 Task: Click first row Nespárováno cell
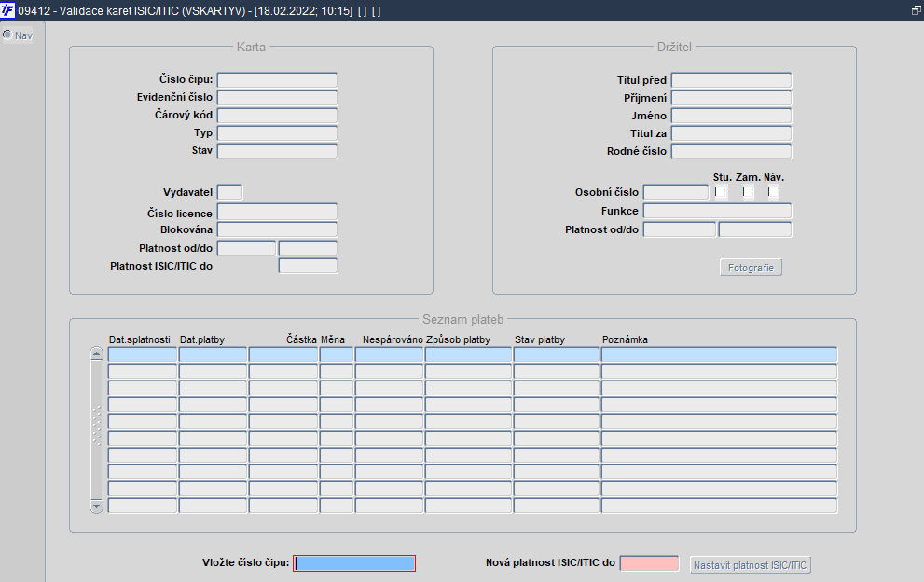[389, 354]
